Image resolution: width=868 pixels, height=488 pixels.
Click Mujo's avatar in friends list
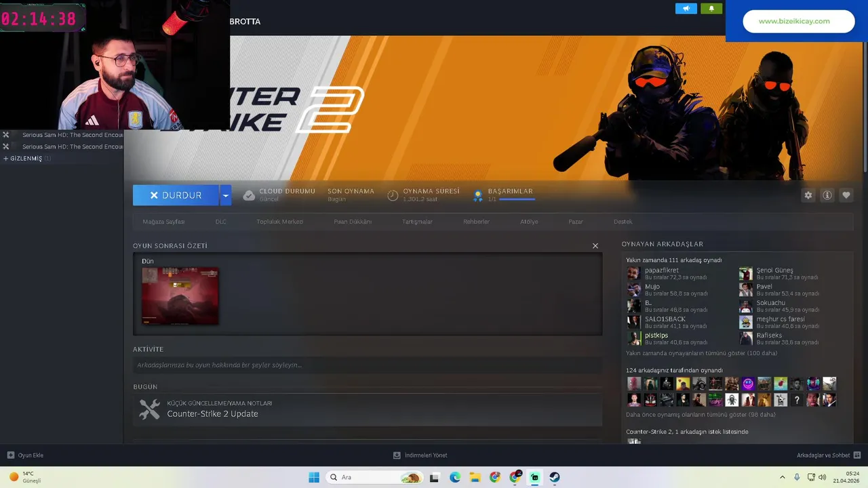(633, 289)
